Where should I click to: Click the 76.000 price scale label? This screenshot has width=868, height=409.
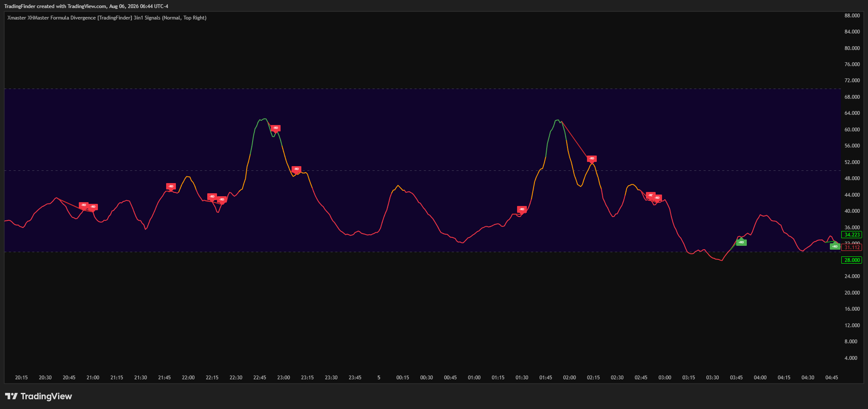click(852, 64)
